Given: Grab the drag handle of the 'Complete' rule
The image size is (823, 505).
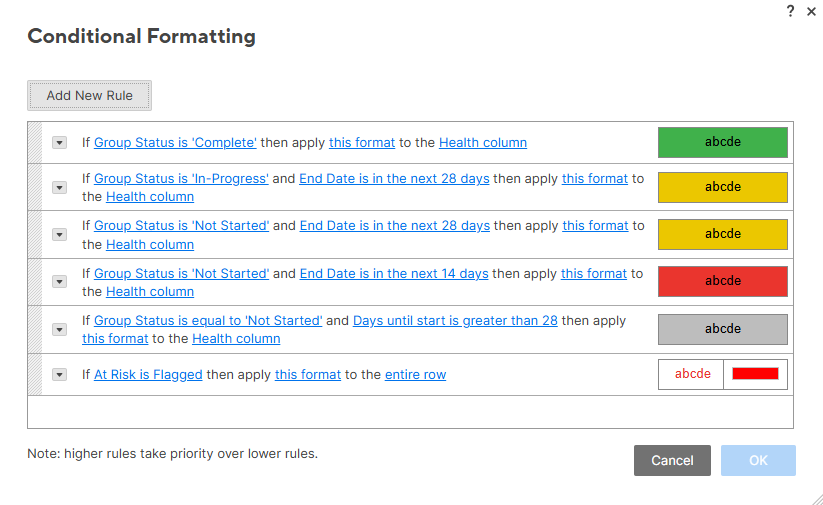Looking at the screenshot, I should click(x=35, y=143).
